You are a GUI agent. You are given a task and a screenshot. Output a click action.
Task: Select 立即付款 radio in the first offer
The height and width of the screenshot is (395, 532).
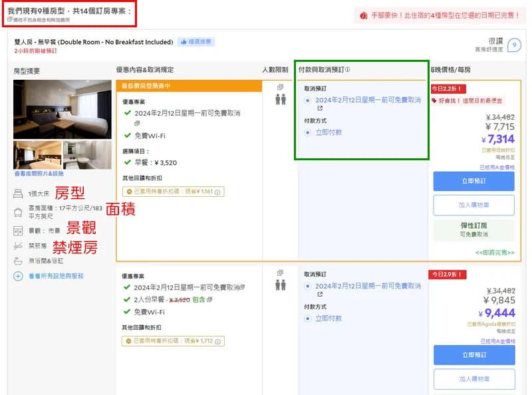(x=307, y=132)
